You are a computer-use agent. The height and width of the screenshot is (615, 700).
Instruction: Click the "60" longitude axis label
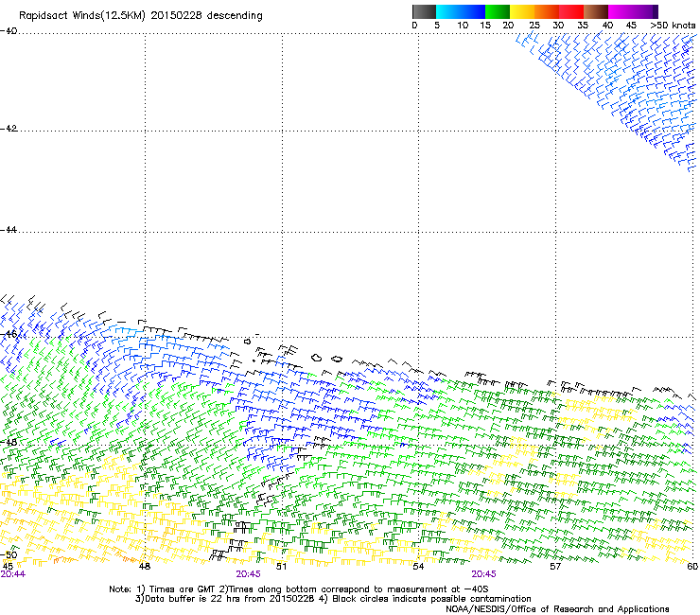tap(692, 567)
